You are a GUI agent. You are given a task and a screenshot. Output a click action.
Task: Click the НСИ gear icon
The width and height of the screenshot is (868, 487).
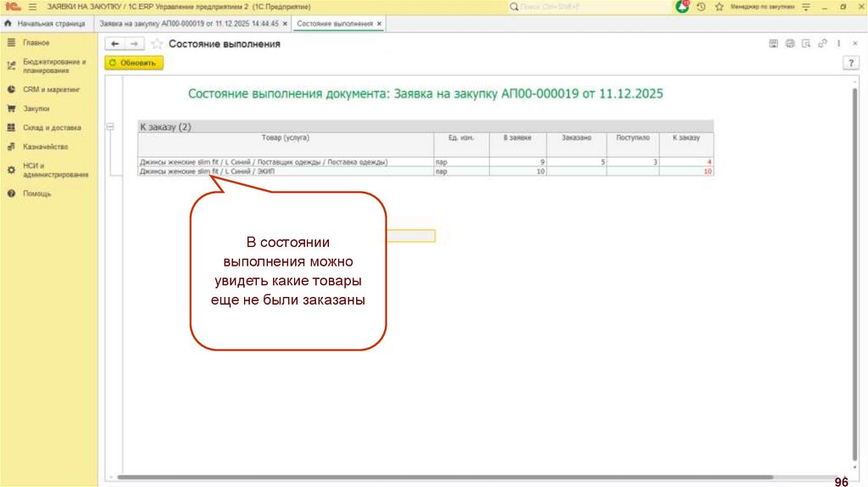(11, 170)
